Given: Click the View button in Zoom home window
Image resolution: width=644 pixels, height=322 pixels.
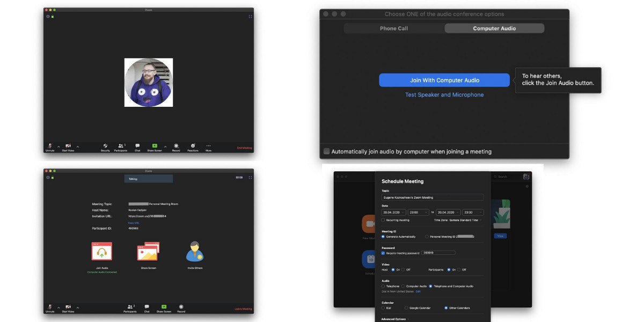Looking at the screenshot, I should coord(501,236).
